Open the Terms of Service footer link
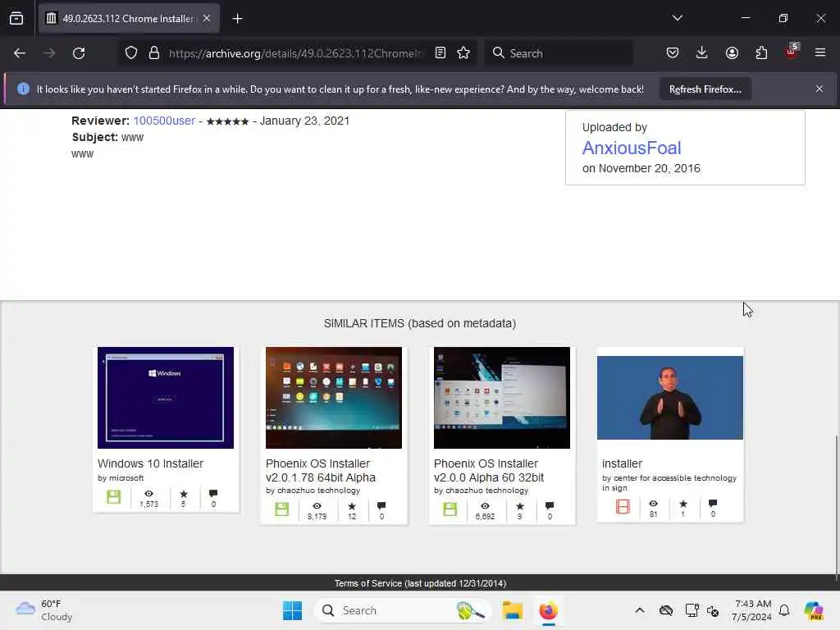Screen dimensions: 840x630 [x=420, y=583]
